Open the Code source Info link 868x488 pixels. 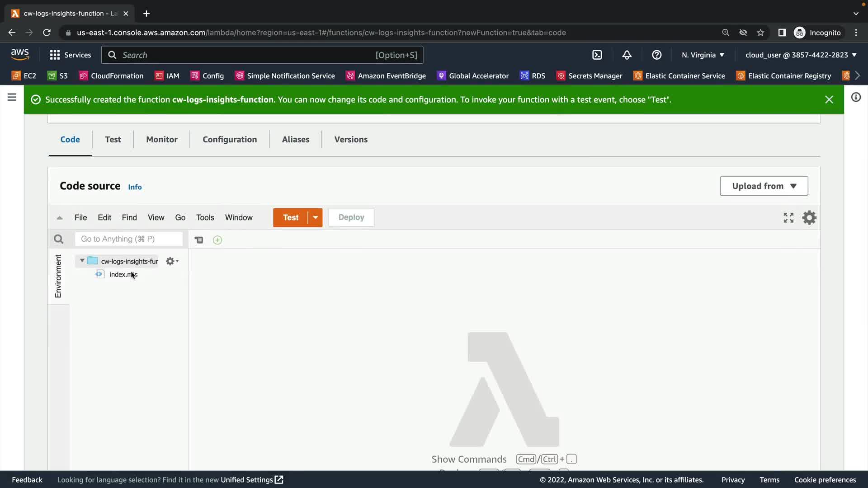click(135, 187)
